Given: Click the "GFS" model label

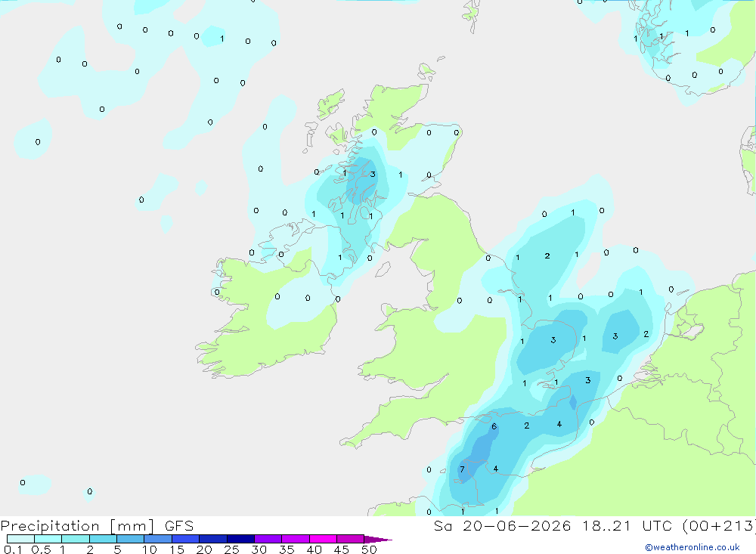Looking at the screenshot, I should point(179,526).
